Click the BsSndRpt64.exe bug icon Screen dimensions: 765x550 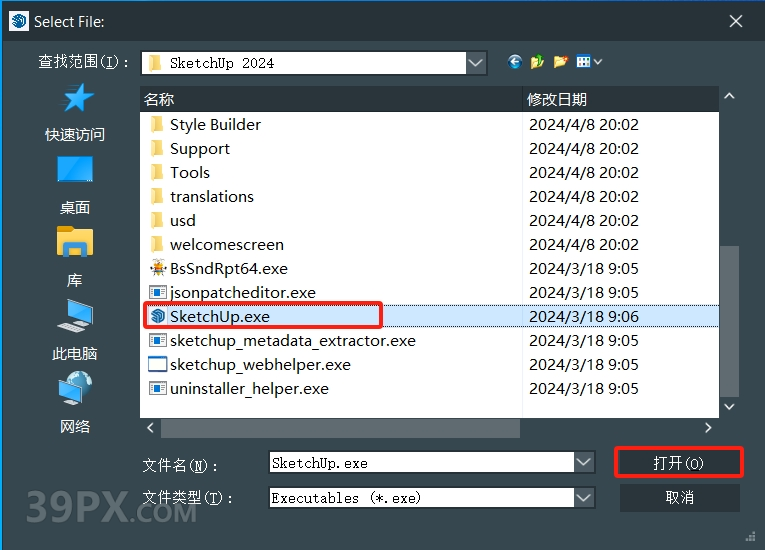tap(158, 268)
